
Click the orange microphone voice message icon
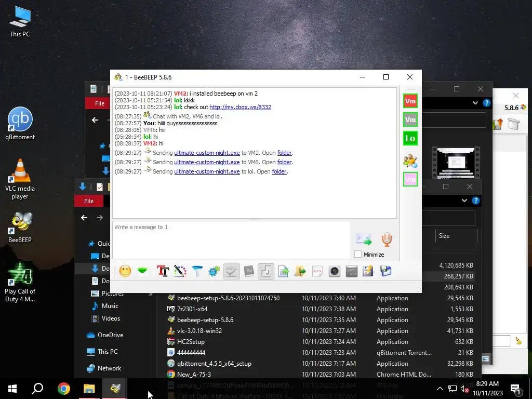pyautogui.click(x=387, y=239)
